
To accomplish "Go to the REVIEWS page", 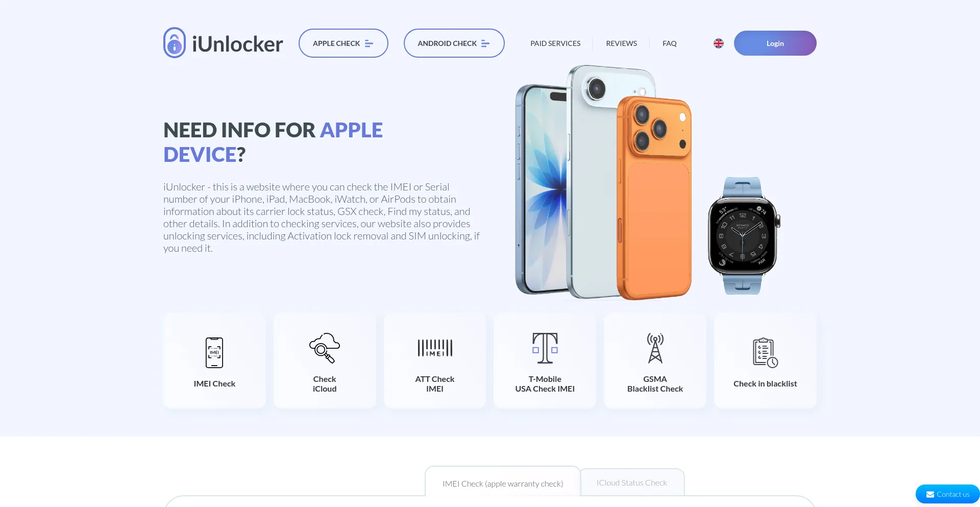I will (x=621, y=43).
